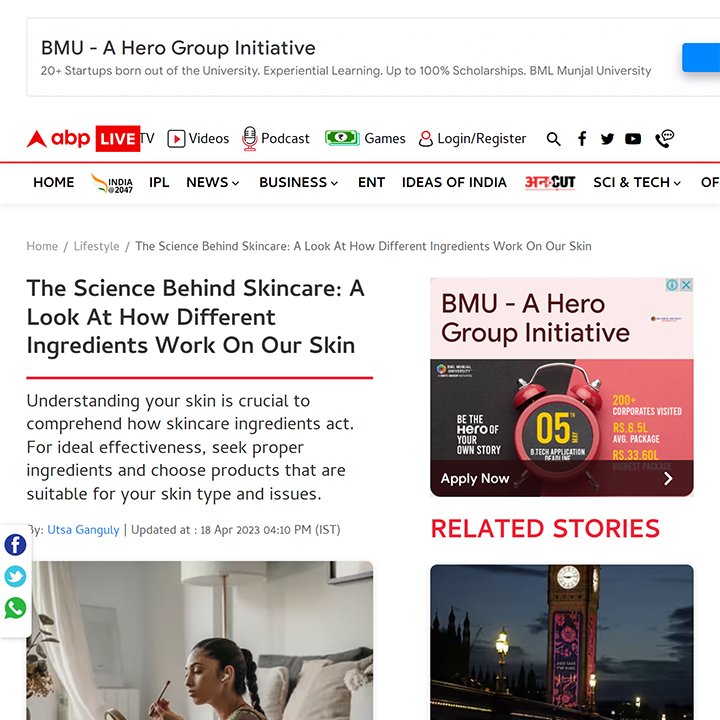Expand the BUSINESS dropdown menu
The height and width of the screenshot is (720, 720).
point(298,182)
